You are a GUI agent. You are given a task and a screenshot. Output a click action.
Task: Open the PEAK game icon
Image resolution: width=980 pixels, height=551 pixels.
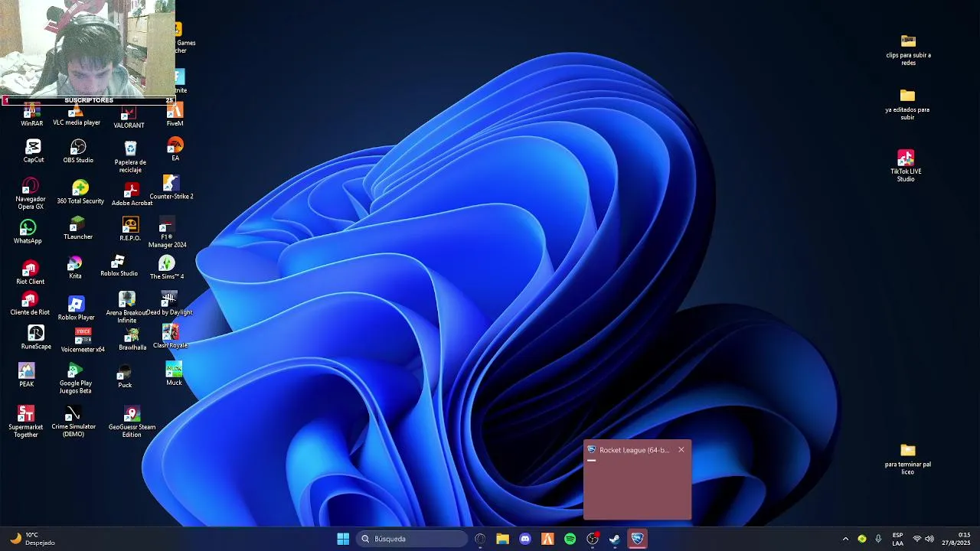pyautogui.click(x=26, y=375)
